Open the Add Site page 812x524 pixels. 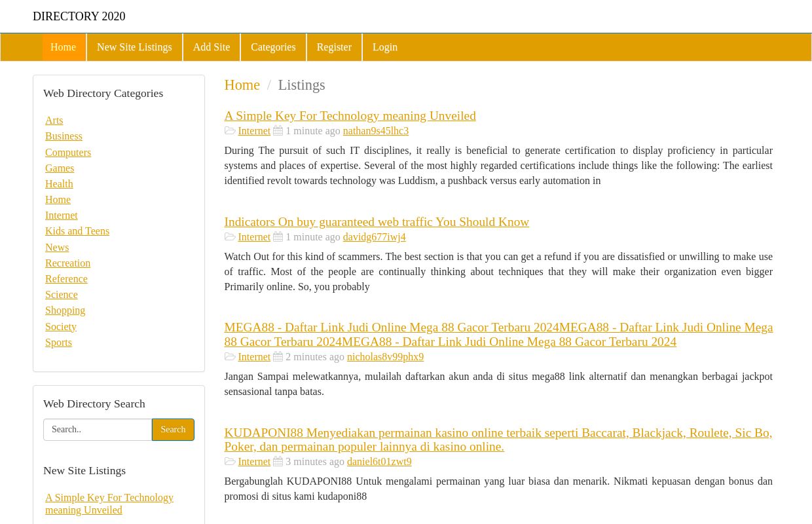click(x=211, y=47)
